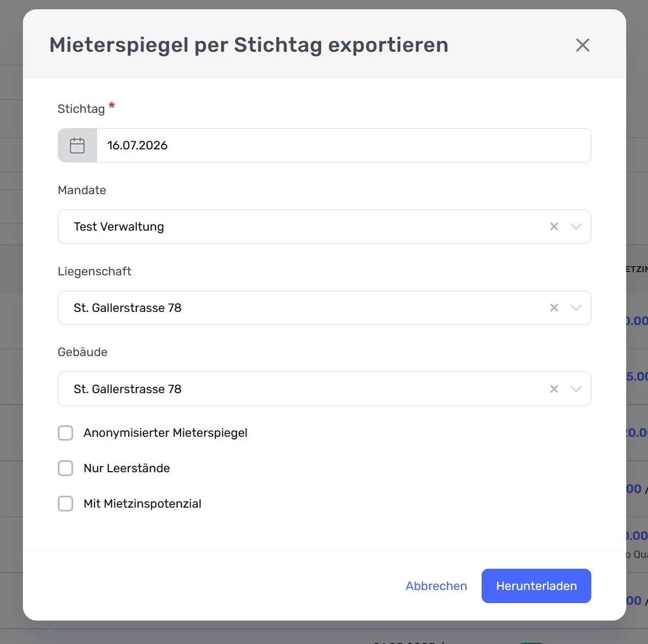
Task: Click St. Gallerstrasse 78 text in Gebäude
Action: 127,389
